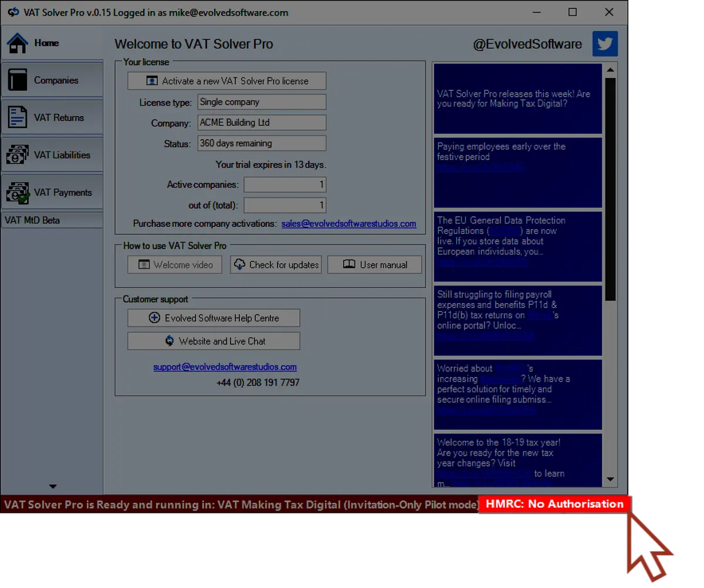Click the open book icon on User manual

(x=349, y=264)
